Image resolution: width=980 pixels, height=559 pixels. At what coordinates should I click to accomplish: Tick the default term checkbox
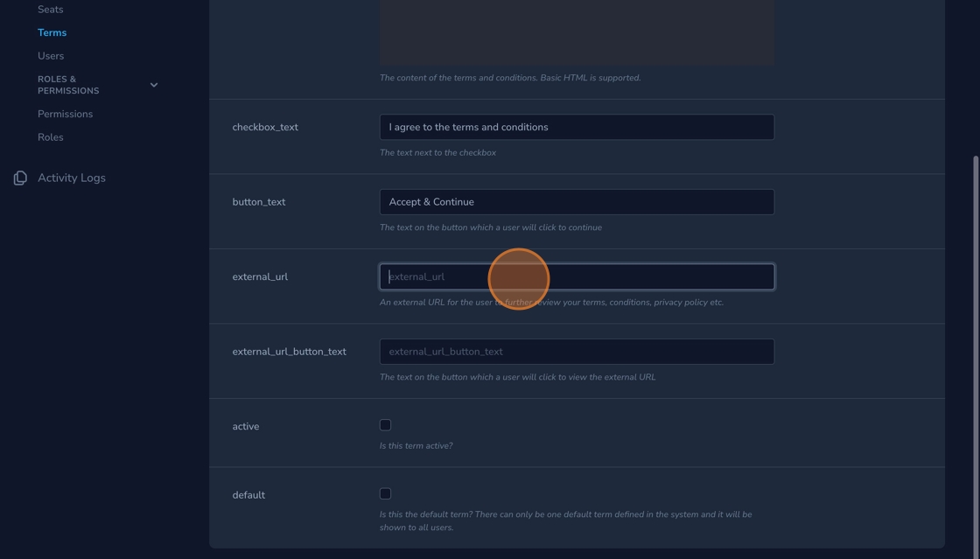pyautogui.click(x=385, y=494)
